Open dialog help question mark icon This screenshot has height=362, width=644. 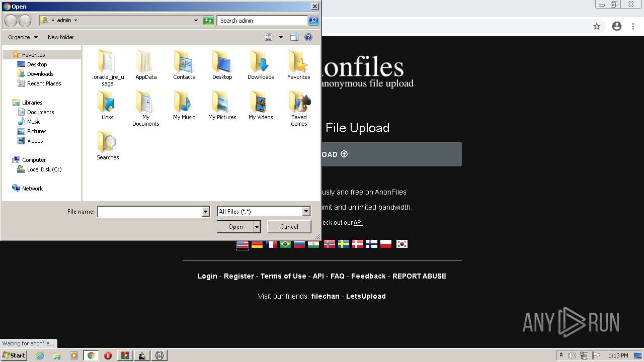(x=308, y=37)
